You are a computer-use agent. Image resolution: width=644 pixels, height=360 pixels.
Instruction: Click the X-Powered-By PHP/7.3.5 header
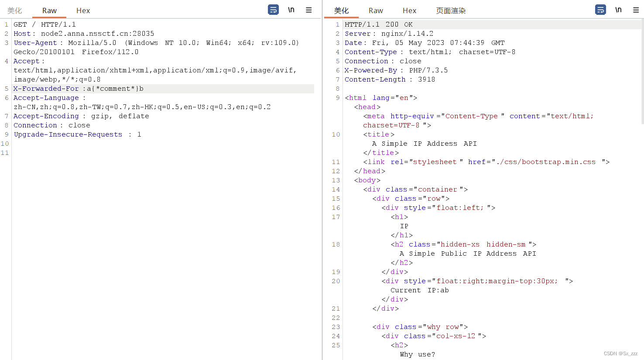pyautogui.click(x=396, y=70)
